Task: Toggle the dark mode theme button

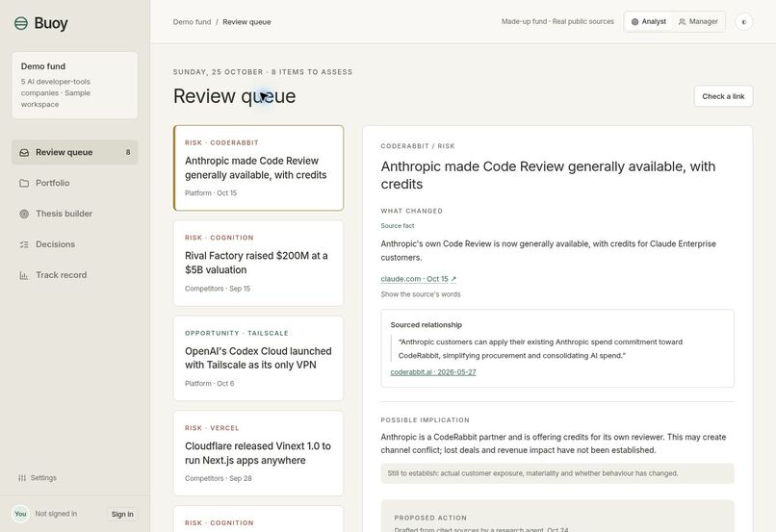Action: point(744,22)
